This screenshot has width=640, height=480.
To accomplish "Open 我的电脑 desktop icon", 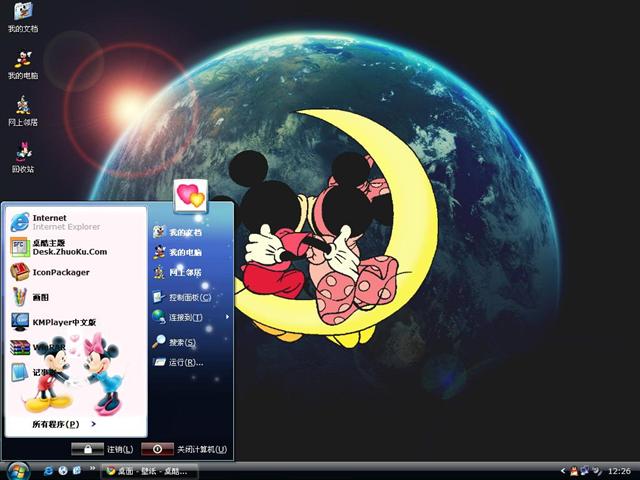I will coord(22,62).
